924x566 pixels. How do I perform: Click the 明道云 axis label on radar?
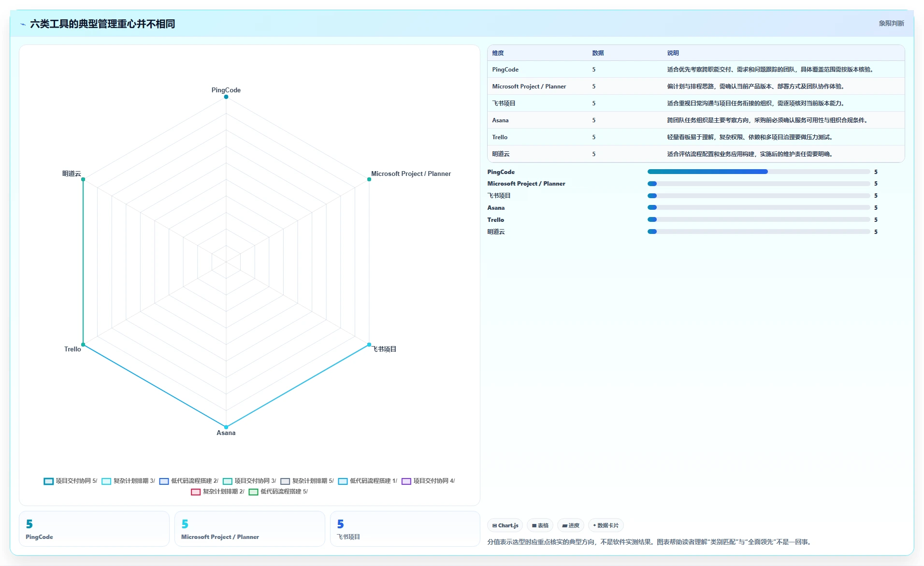click(x=72, y=174)
